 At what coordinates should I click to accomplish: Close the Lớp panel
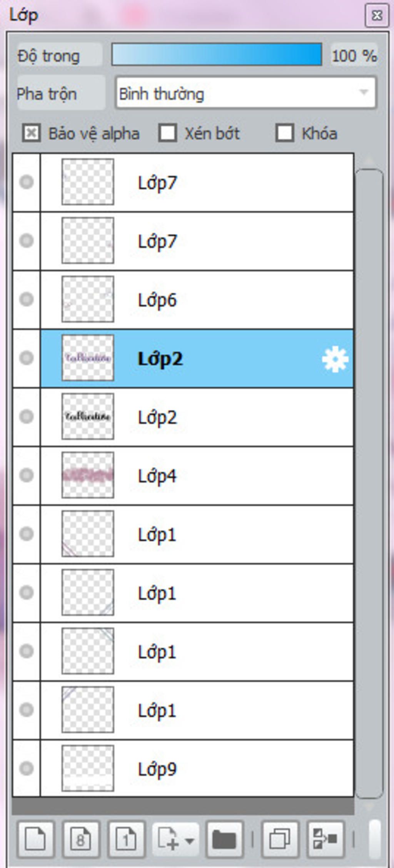(x=377, y=15)
